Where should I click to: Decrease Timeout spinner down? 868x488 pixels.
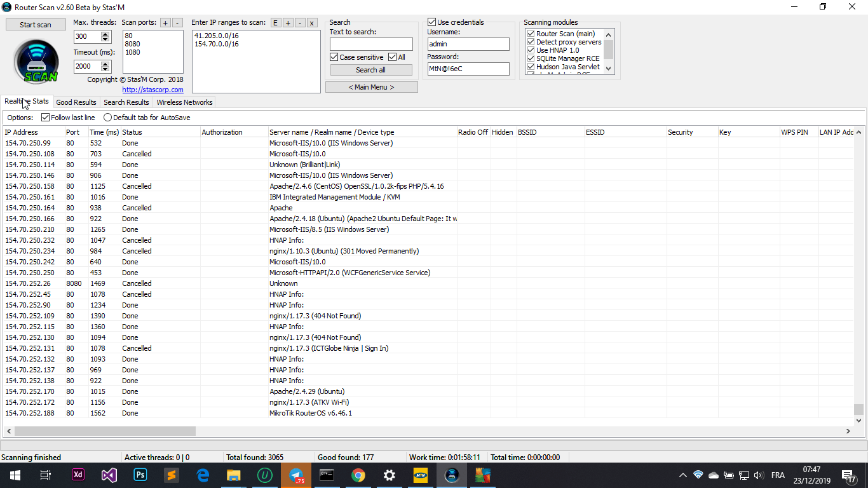click(x=105, y=69)
